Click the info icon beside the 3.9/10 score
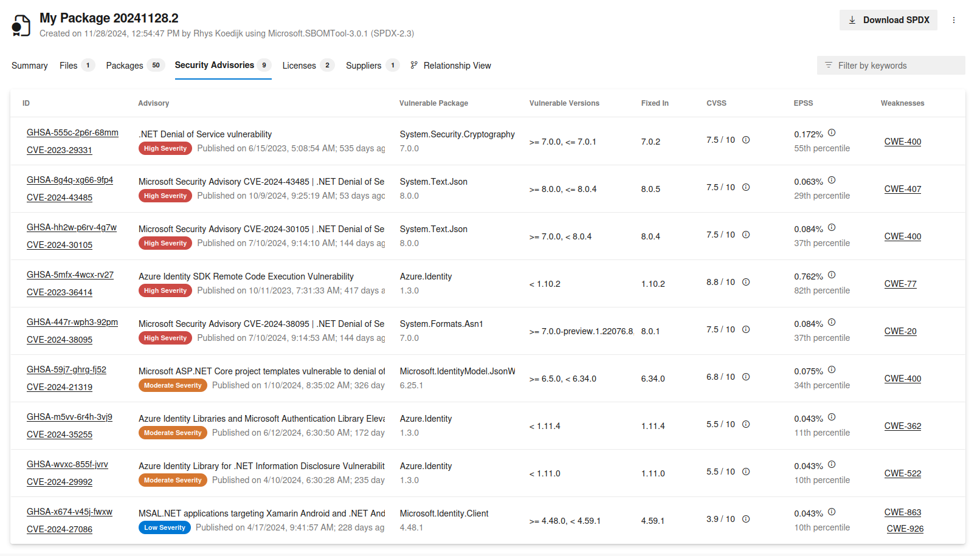980x556 pixels. [x=746, y=519]
